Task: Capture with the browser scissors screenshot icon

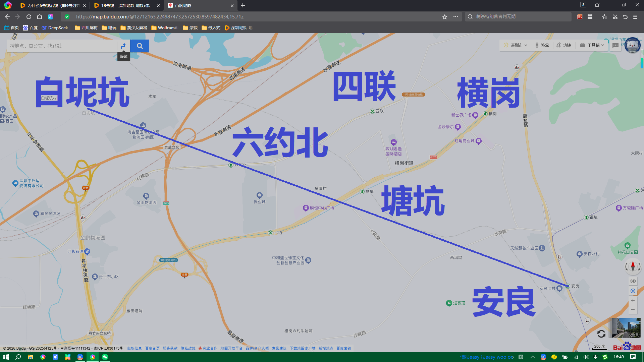Action: (615, 17)
